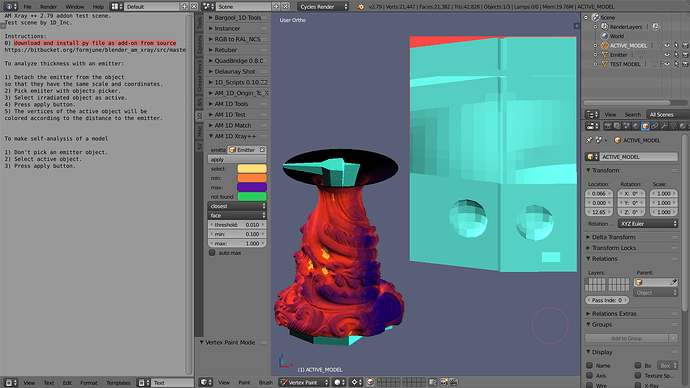Click the green 'not found' color swatch
The height and width of the screenshot is (388, 690).
252,197
